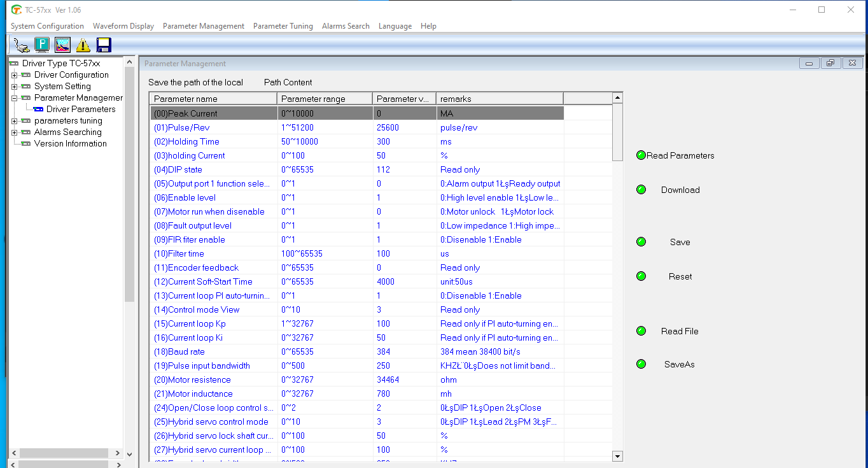Click the green LED next to Read Parameters
The width and height of the screenshot is (868, 468).
click(641, 155)
